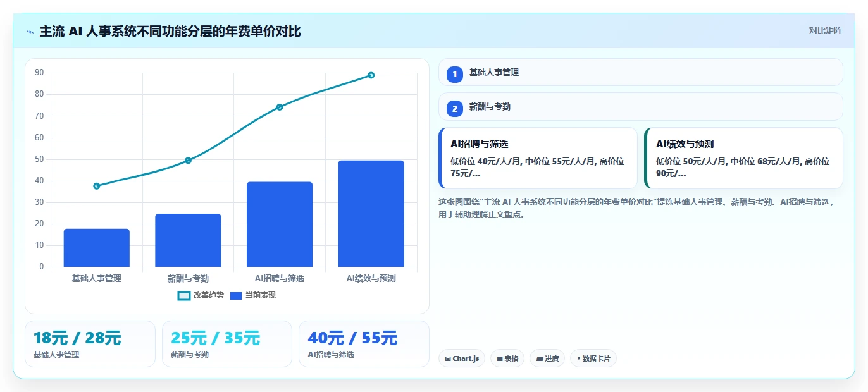Screen dimensions: 868x392
Task: Click the star icon in the 数据卡片 tag
Action: tap(578, 358)
